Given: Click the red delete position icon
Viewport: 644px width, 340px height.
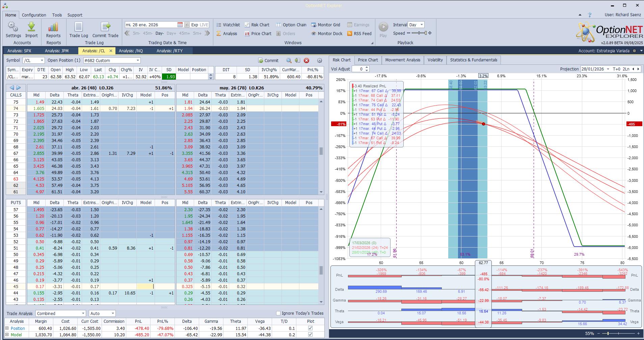Looking at the screenshot, I should [x=306, y=60].
